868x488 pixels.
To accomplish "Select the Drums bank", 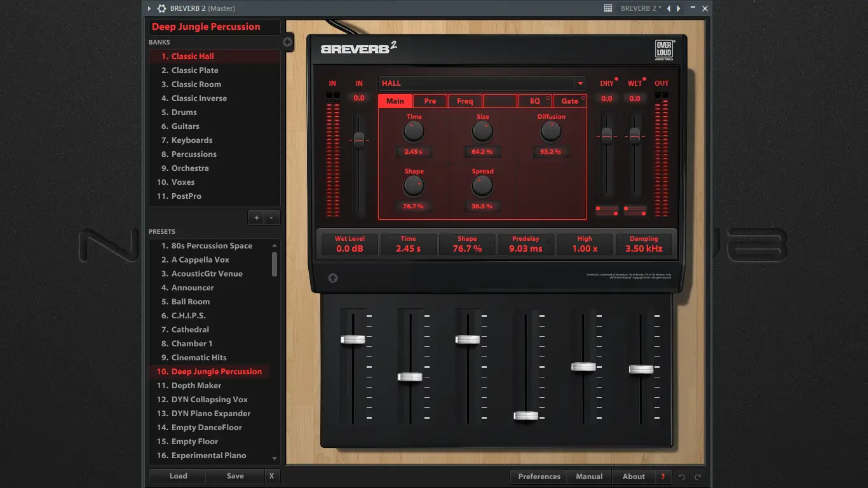I will tap(215, 112).
